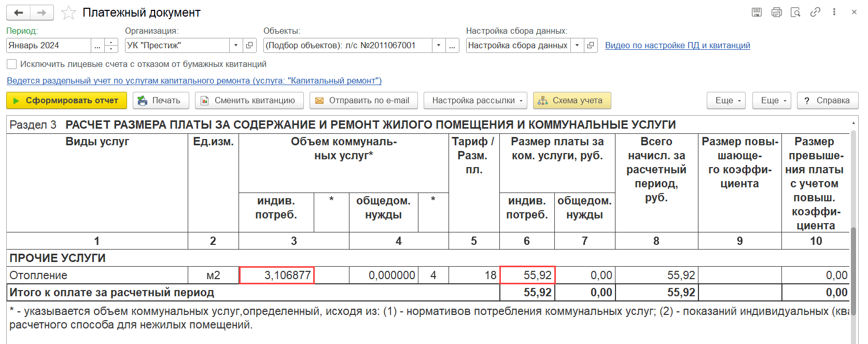Open the three-dot more options menu

(834, 12)
